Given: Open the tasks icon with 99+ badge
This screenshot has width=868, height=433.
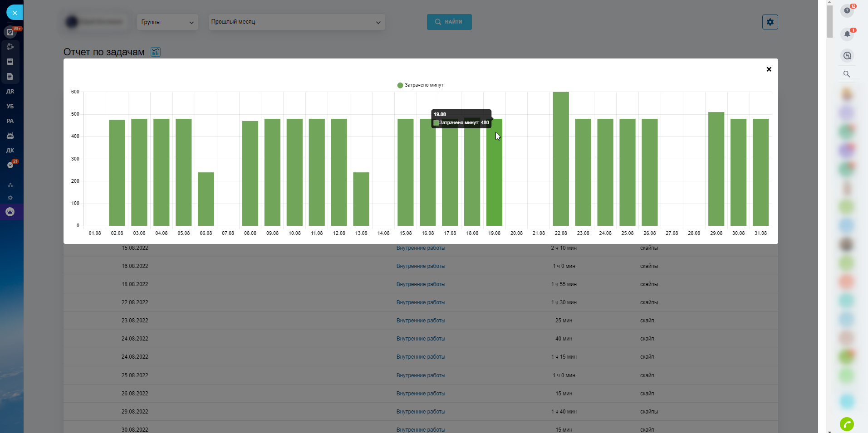Looking at the screenshot, I should pyautogui.click(x=10, y=32).
